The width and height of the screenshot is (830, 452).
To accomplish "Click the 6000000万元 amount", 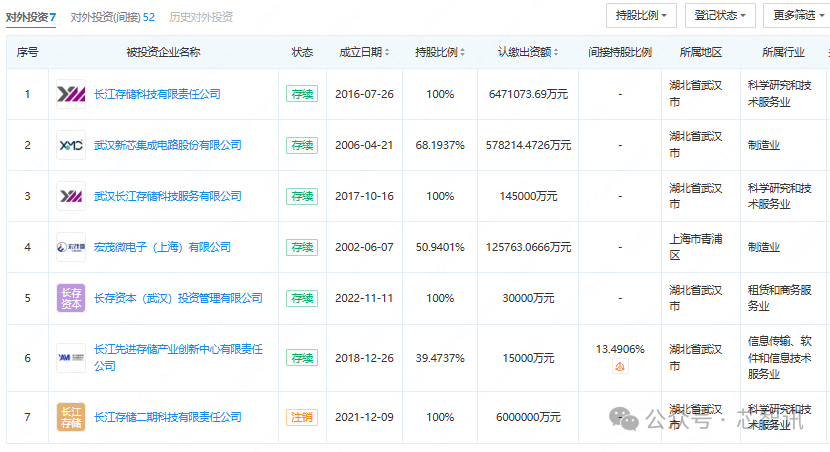I will (528, 417).
